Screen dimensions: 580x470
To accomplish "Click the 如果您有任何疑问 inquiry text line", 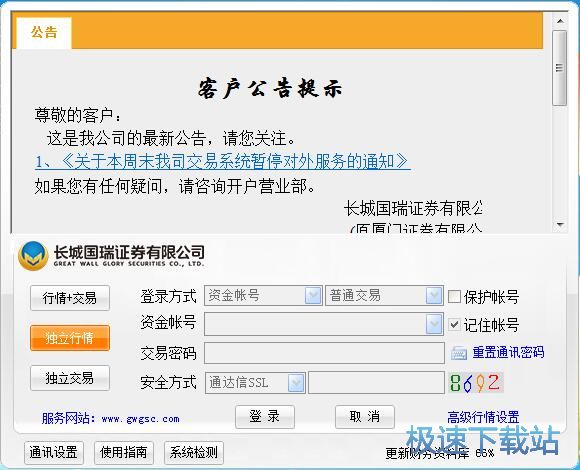I will coord(175,186).
